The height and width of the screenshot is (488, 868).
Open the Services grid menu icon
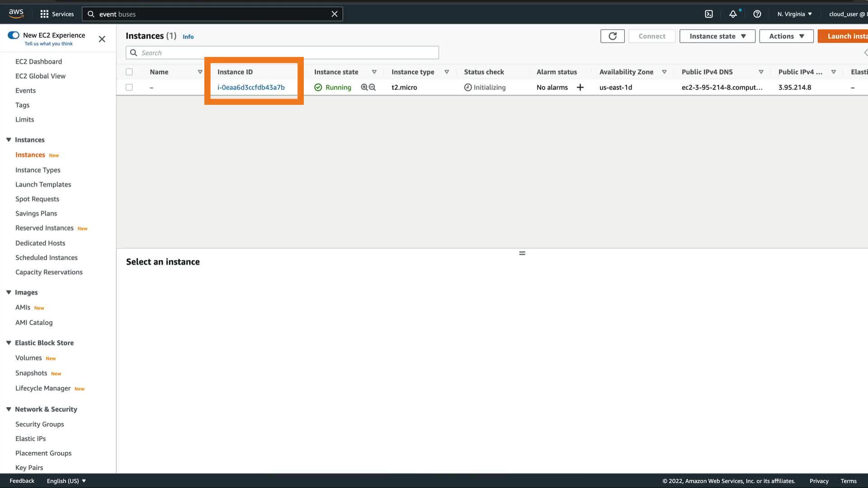[44, 14]
